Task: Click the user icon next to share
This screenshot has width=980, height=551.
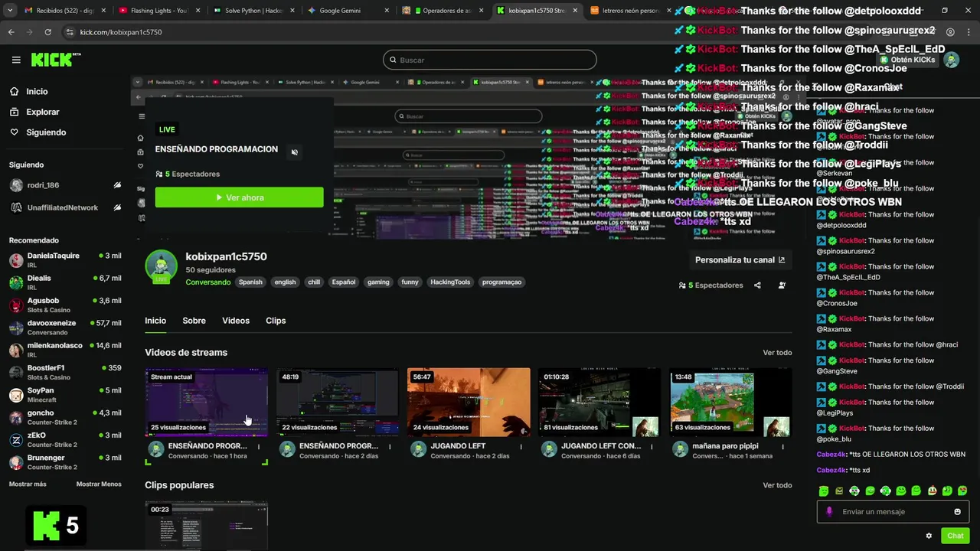Action: (x=782, y=285)
